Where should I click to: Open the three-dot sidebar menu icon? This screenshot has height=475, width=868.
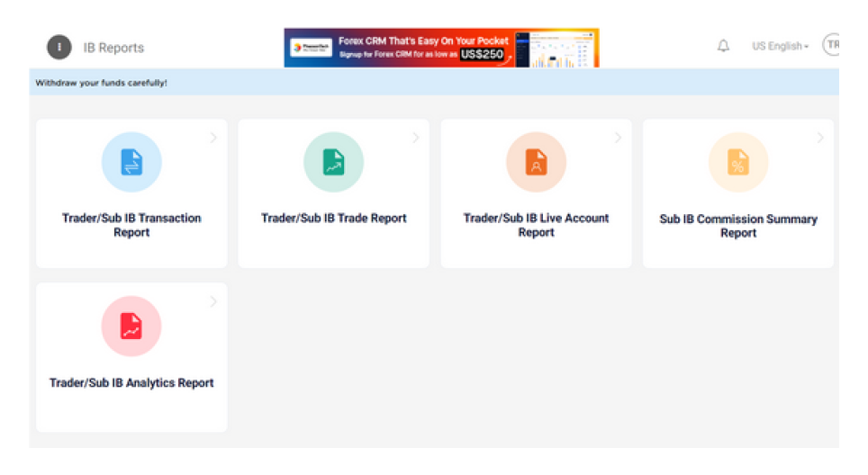[59, 47]
